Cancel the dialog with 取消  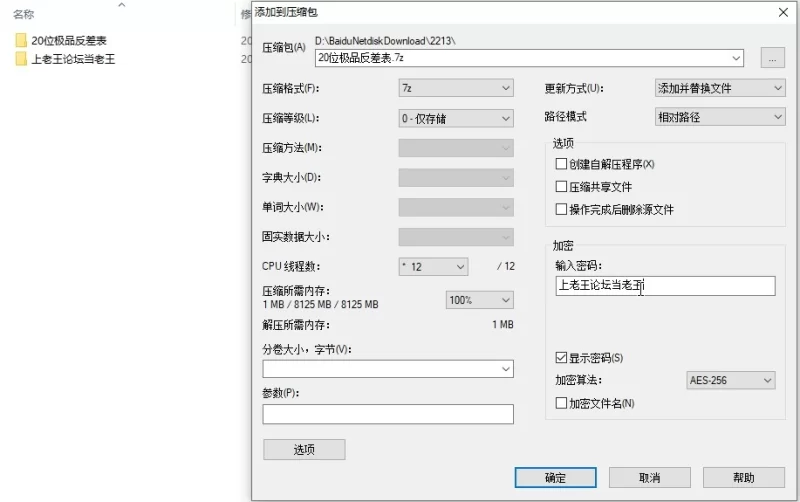click(649, 478)
